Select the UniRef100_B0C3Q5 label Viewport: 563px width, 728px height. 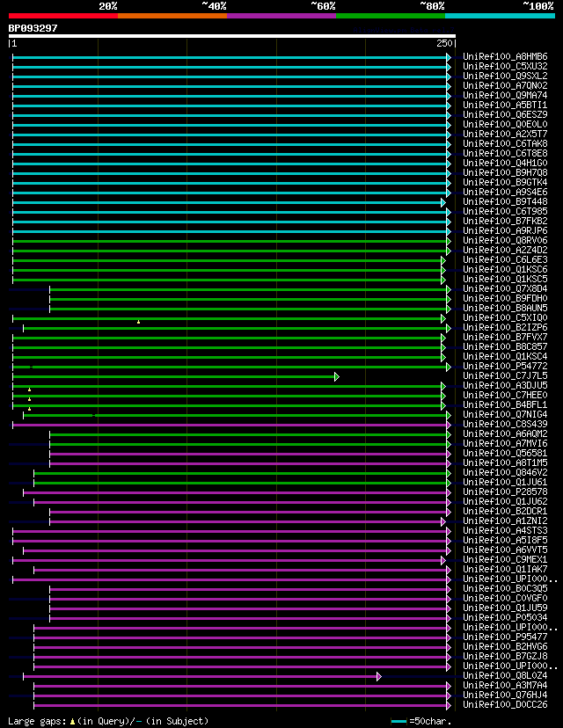coord(505,589)
